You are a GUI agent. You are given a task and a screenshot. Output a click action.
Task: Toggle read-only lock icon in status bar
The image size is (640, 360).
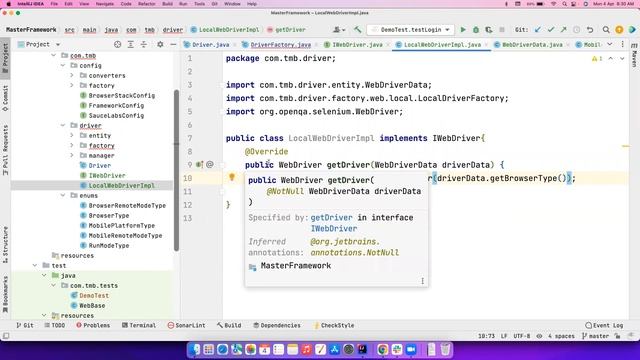(x=617, y=336)
